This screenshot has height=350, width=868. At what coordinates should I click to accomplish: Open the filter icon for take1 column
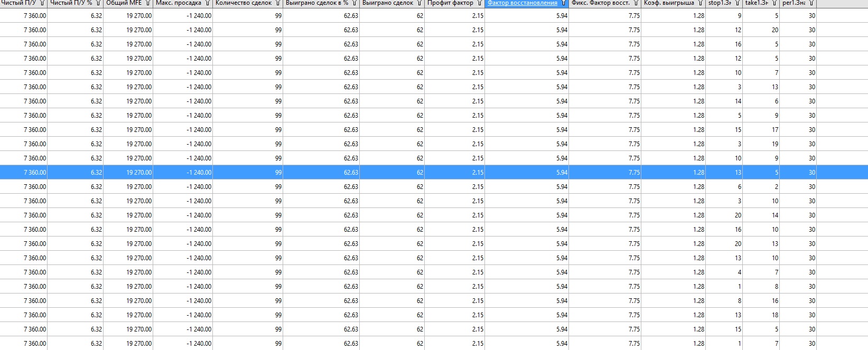point(774,3)
